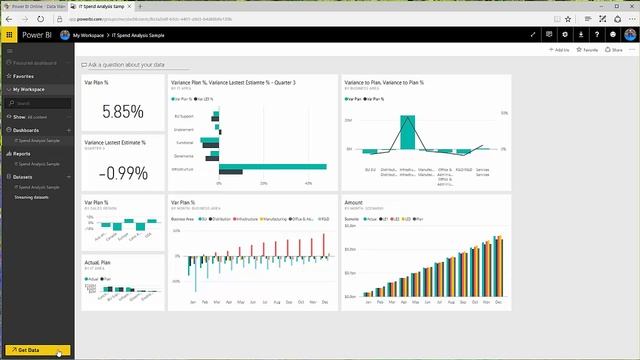Click the address bar padlock icon
Screen dimensions: 640x360
(60, 19)
